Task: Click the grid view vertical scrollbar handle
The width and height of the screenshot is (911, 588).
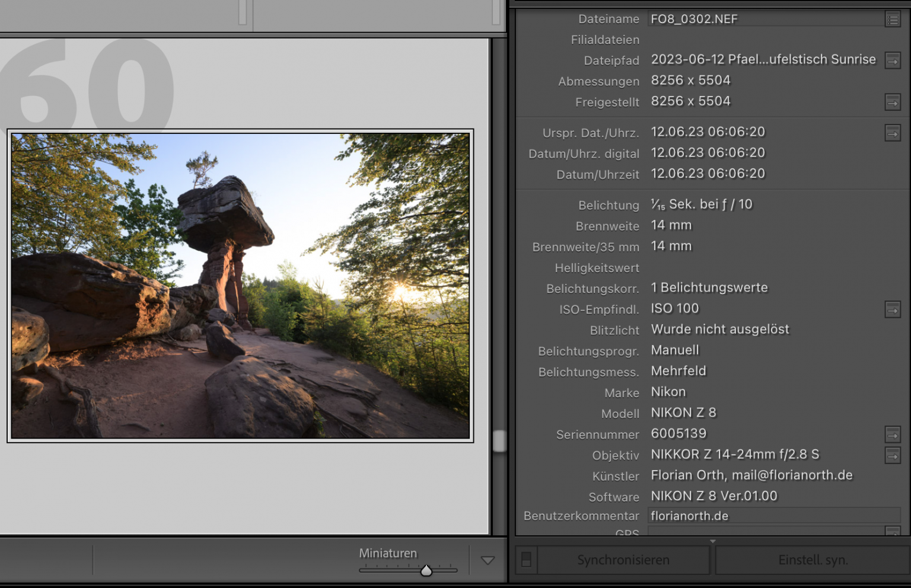Action: coord(499,441)
